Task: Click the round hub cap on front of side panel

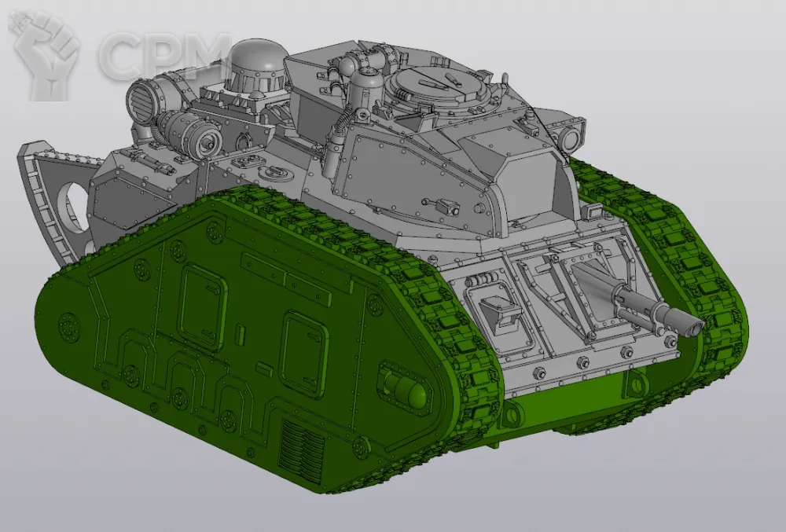Action: tap(406, 385)
